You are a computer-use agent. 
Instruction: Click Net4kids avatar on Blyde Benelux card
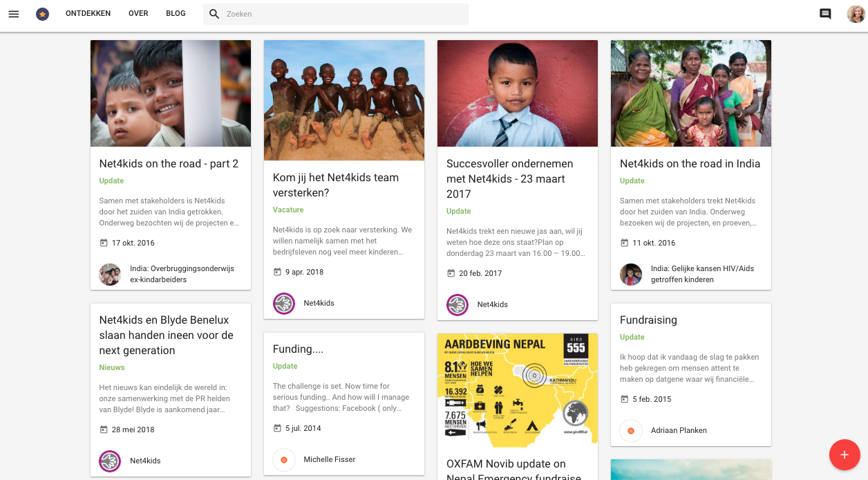coord(111,461)
